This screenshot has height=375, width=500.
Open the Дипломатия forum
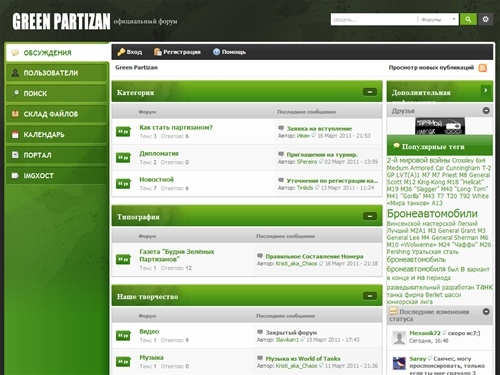(x=159, y=153)
